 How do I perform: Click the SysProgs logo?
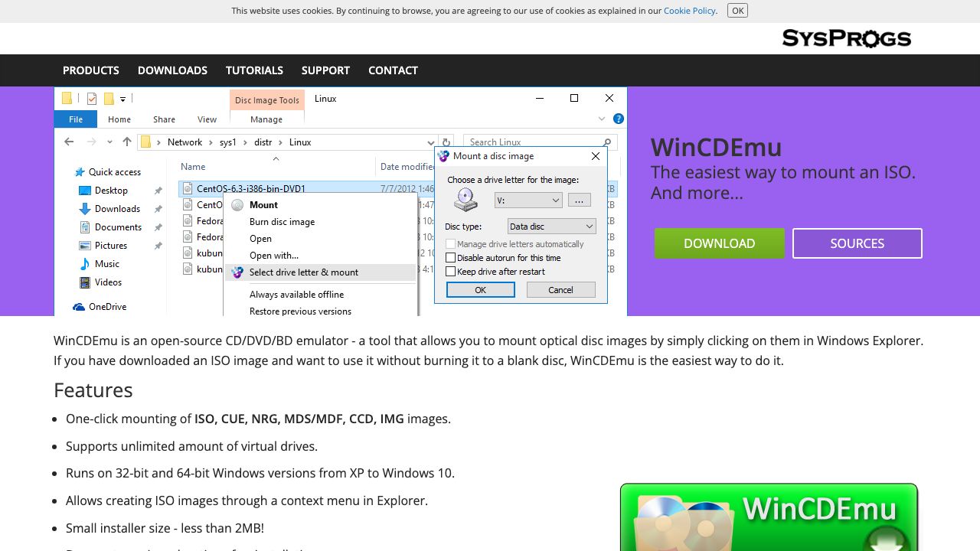pos(847,38)
